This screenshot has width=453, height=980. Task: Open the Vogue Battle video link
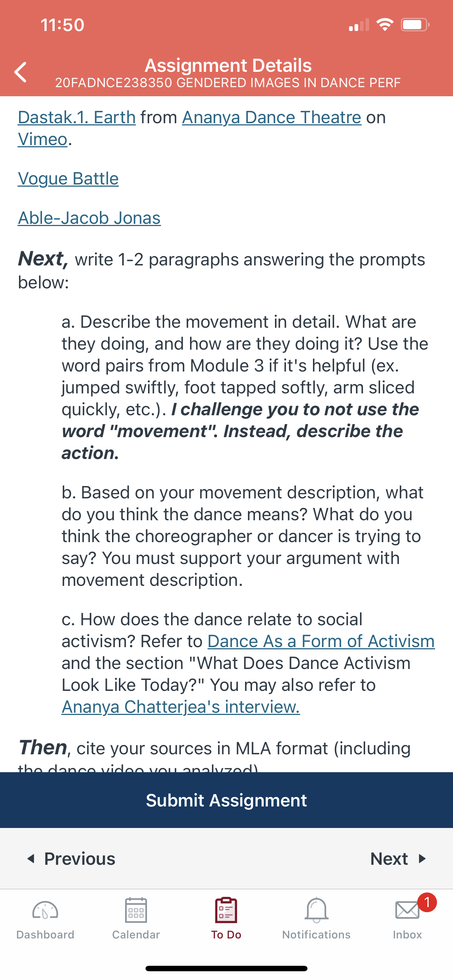68,178
